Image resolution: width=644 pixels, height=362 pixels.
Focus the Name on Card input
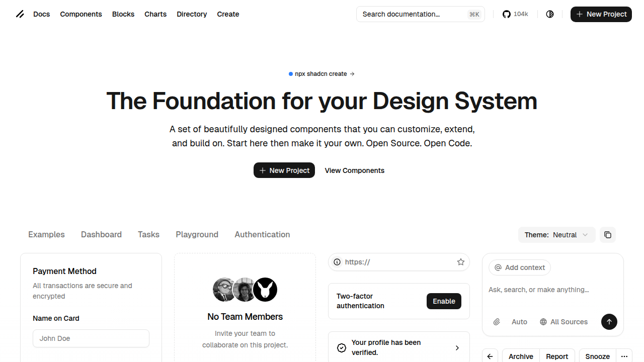point(91,338)
